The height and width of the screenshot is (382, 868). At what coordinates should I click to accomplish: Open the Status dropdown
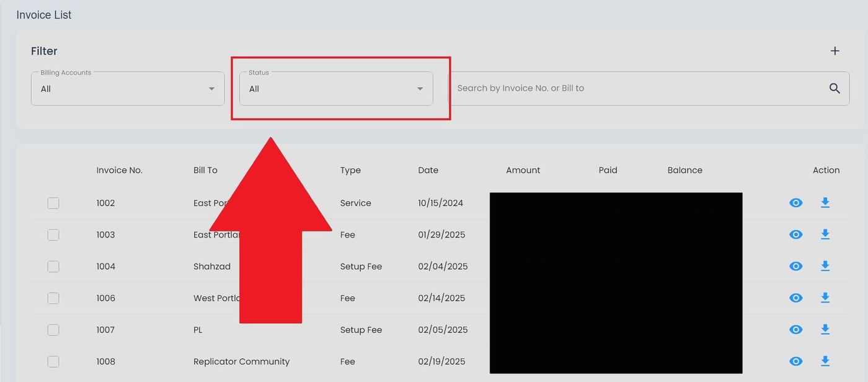[x=335, y=89]
